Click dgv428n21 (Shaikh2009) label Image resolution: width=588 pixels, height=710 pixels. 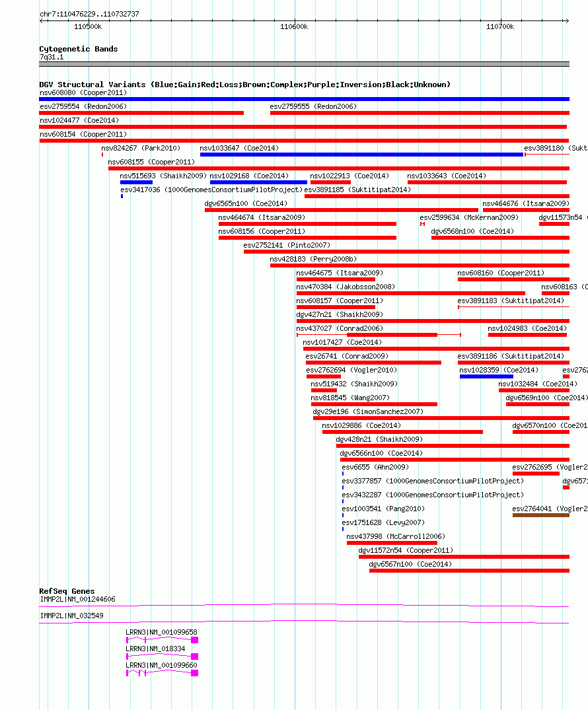[x=380, y=440]
